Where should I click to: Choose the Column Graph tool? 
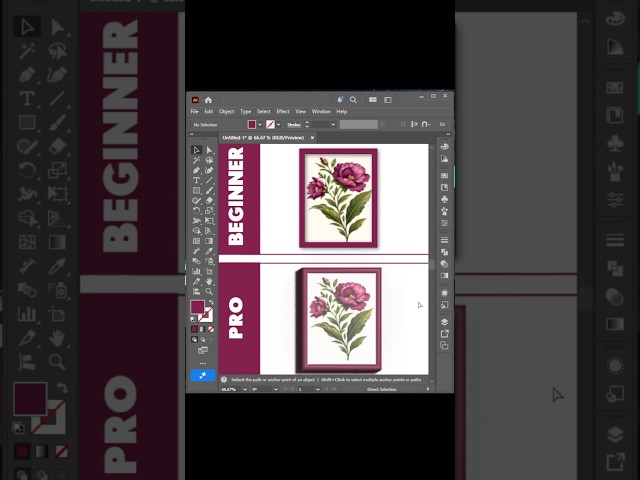pos(196,271)
